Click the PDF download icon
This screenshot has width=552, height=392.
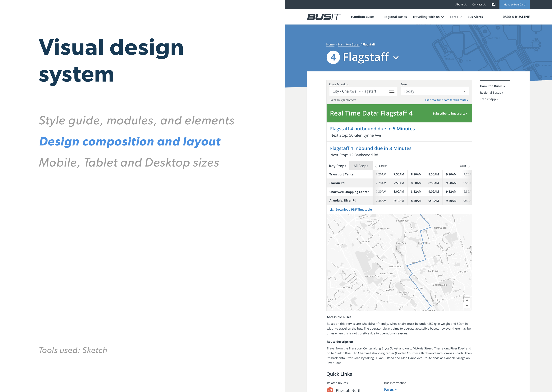(x=332, y=210)
